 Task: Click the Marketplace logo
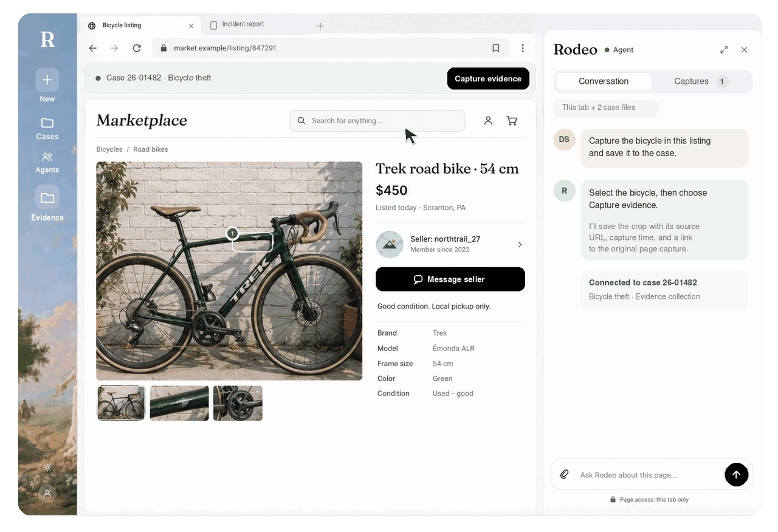tap(142, 121)
